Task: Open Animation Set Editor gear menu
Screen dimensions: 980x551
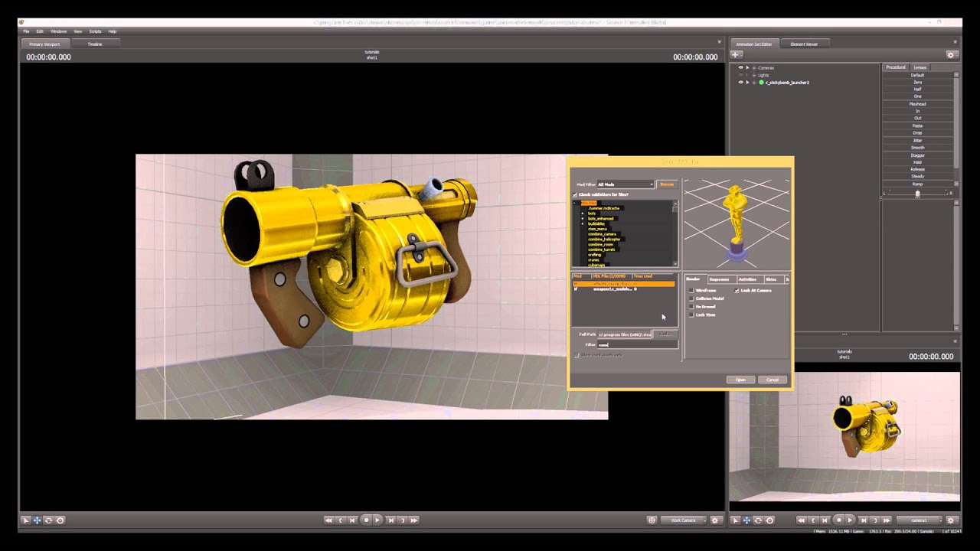Action: 951,55
